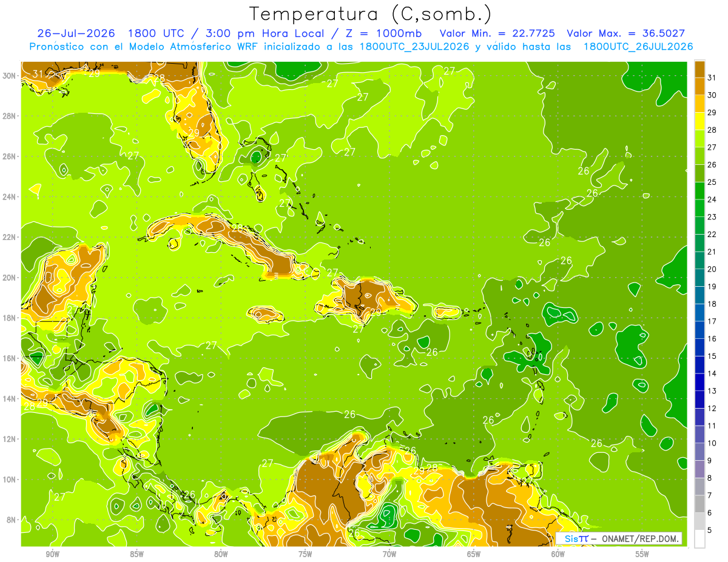Click latitude axis label '8N'
The height and width of the screenshot is (562, 728).
(x=12, y=520)
